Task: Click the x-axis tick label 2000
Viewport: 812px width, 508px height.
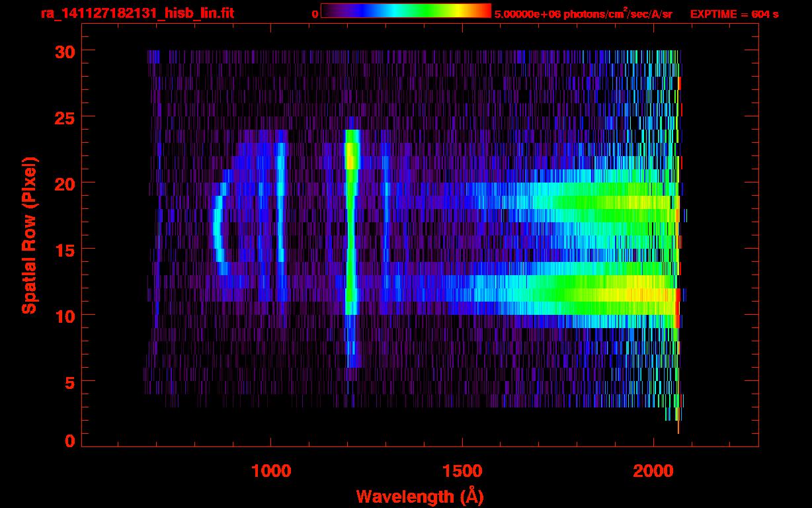Action: point(653,471)
